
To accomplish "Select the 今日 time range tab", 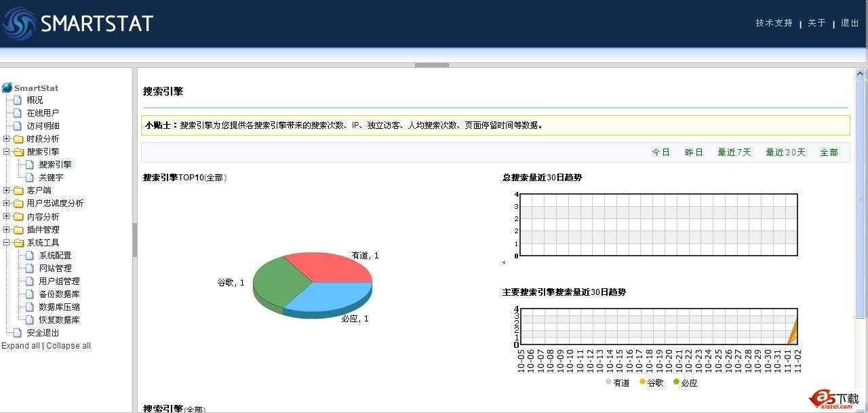I will (660, 153).
